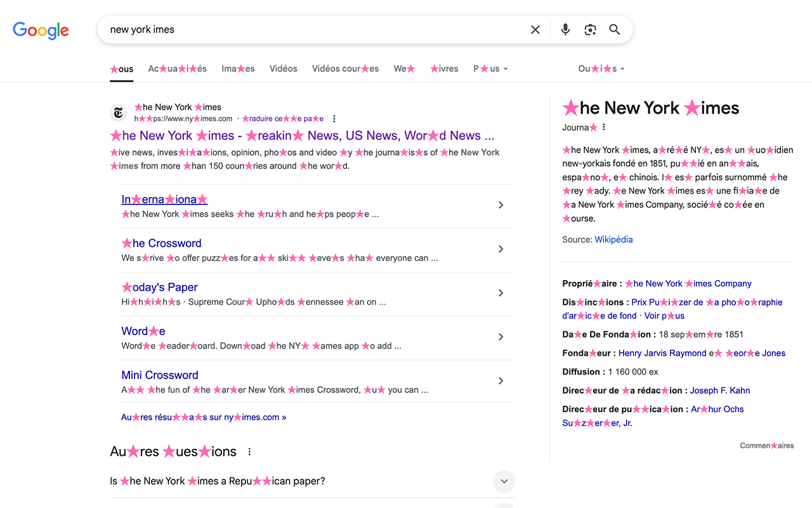Image resolution: width=812 pixels, height=508 pixels.
Task: Open the International sitelink
Action: (x=164, y=199)
